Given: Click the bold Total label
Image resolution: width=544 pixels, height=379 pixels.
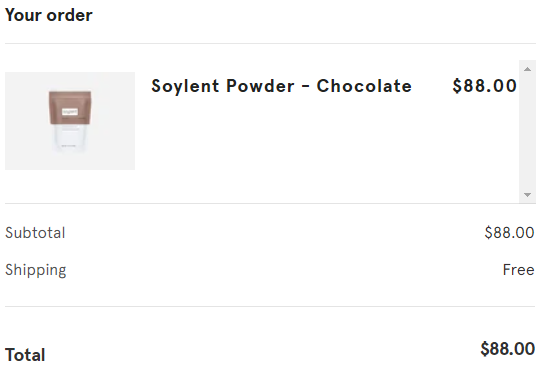Looking at the screenshot, I should (x=25, y=355).
